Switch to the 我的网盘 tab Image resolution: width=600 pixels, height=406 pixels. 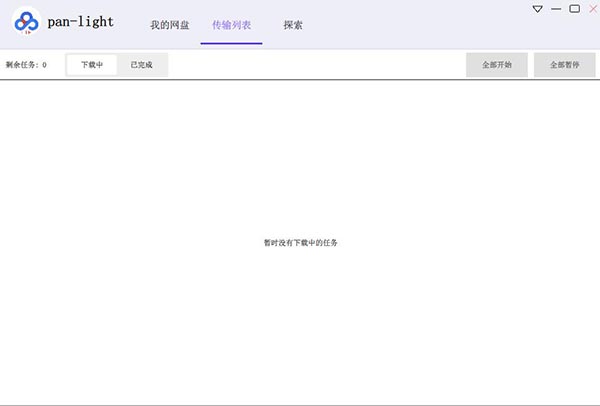click(170, 24)
